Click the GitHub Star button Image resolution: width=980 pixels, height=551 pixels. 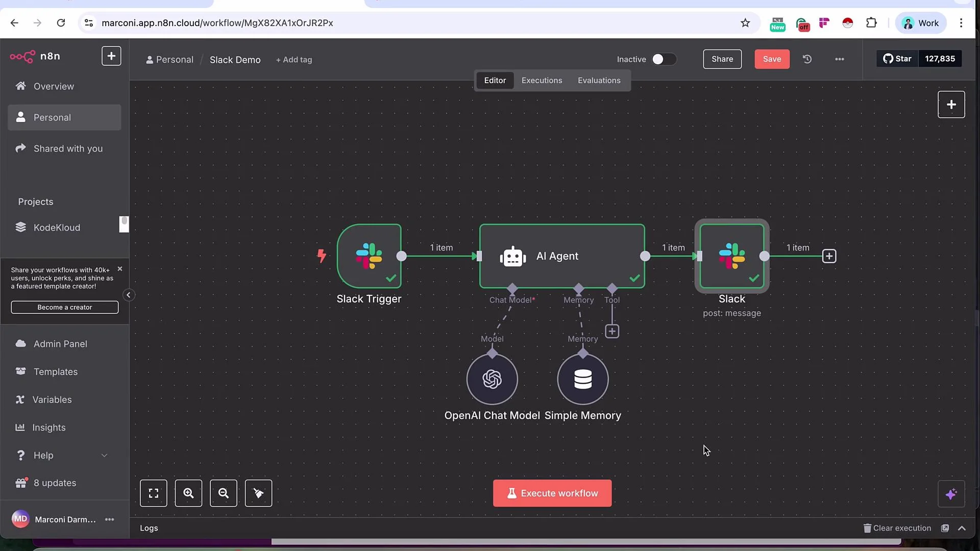point(898,59)
